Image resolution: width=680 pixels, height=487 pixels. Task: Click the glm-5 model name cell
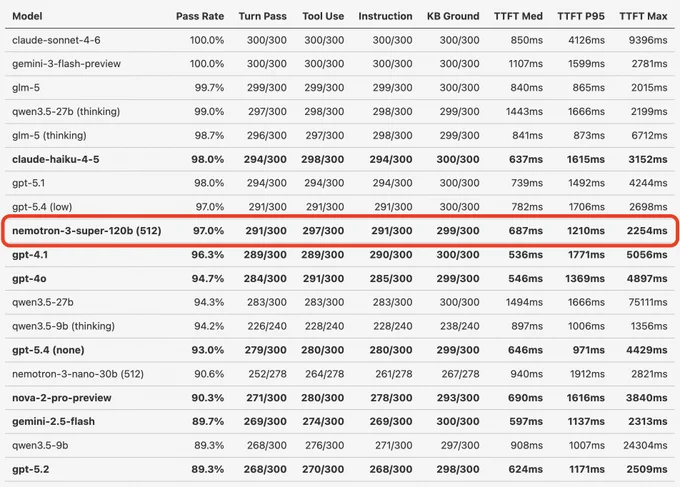[x=26, y=88]
